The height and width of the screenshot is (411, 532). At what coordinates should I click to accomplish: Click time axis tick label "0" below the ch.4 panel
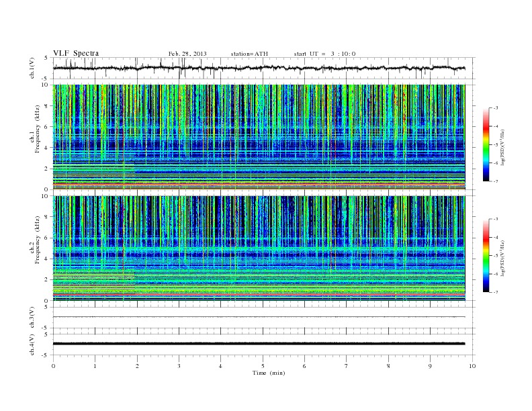(x=53, y=366)
